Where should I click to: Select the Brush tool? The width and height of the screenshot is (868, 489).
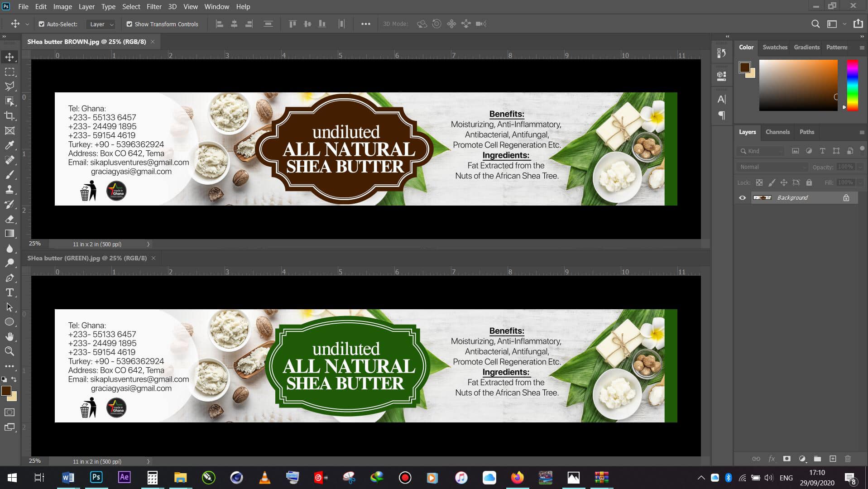[x=10, y=175]
